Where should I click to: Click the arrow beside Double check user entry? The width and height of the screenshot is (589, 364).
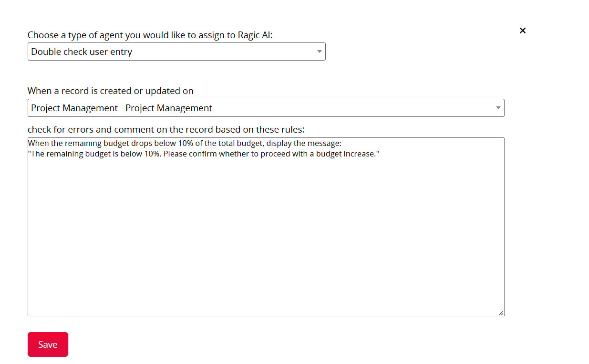coord(319,52)
